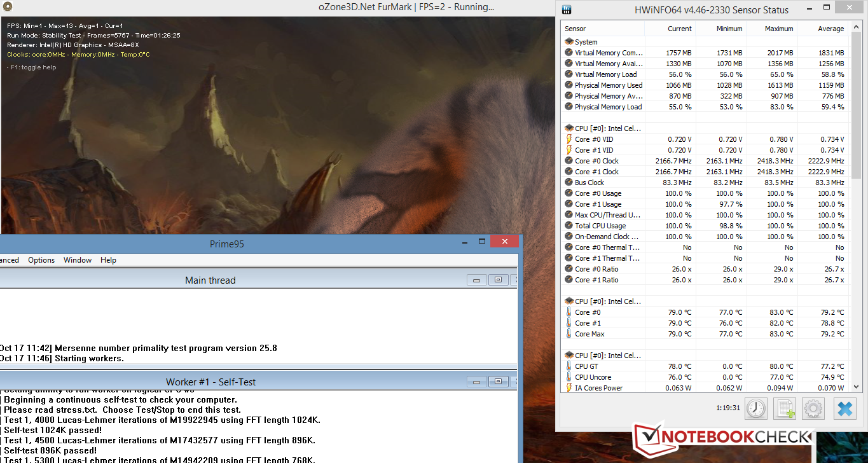Click the HWiNFO64 title bar app icon
The width and height of the screenshot is (868, 463).
pos(567,10)
